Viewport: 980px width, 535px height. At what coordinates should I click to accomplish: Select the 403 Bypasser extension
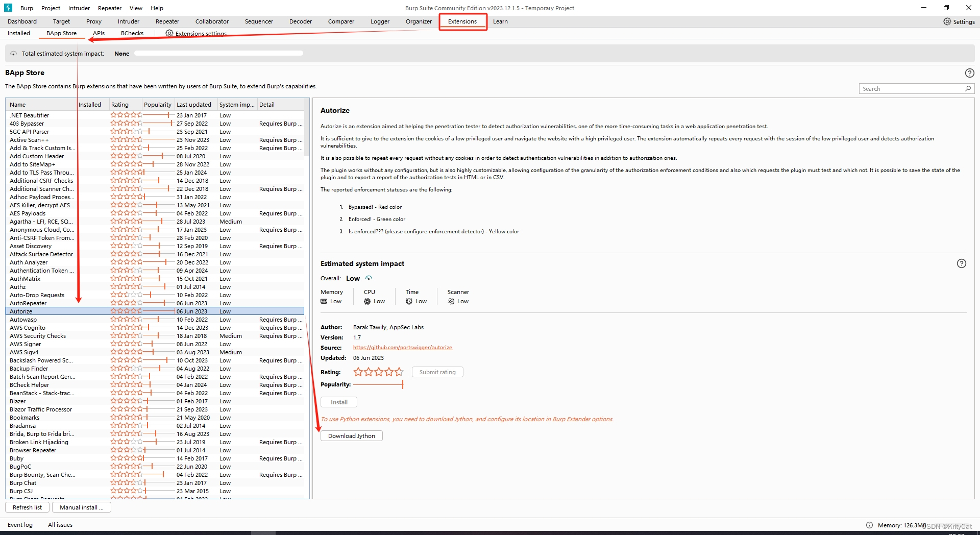coord(155,124)
